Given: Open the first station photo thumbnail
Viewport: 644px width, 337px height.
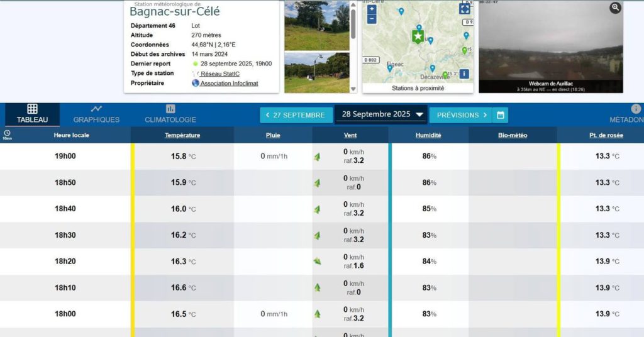Looking at the screenshot, I should click(316, 25).
